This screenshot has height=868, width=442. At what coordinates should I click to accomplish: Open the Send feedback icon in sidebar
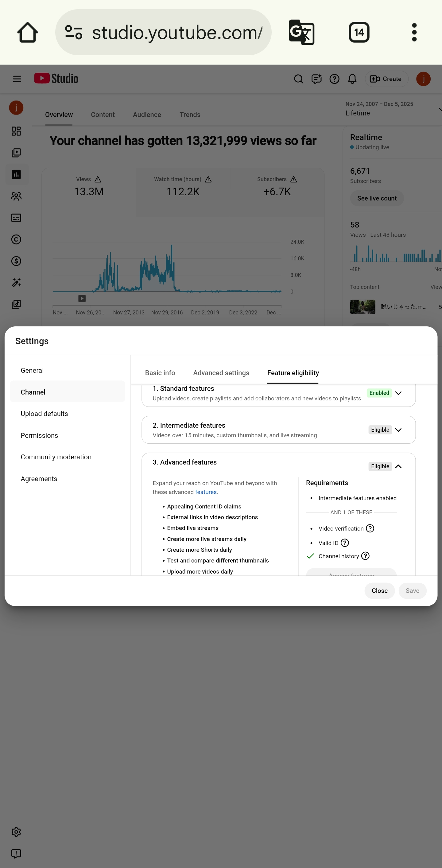coord(16,854)
